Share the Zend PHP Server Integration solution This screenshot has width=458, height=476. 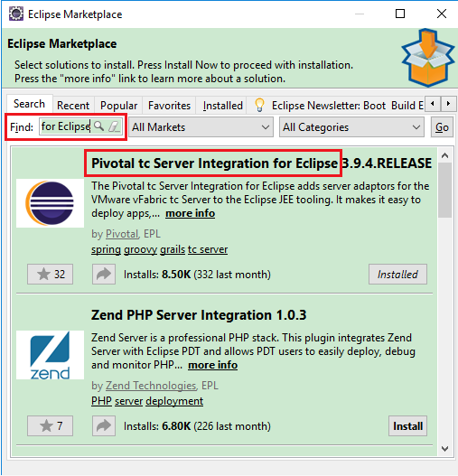click(x=104, y=425)
